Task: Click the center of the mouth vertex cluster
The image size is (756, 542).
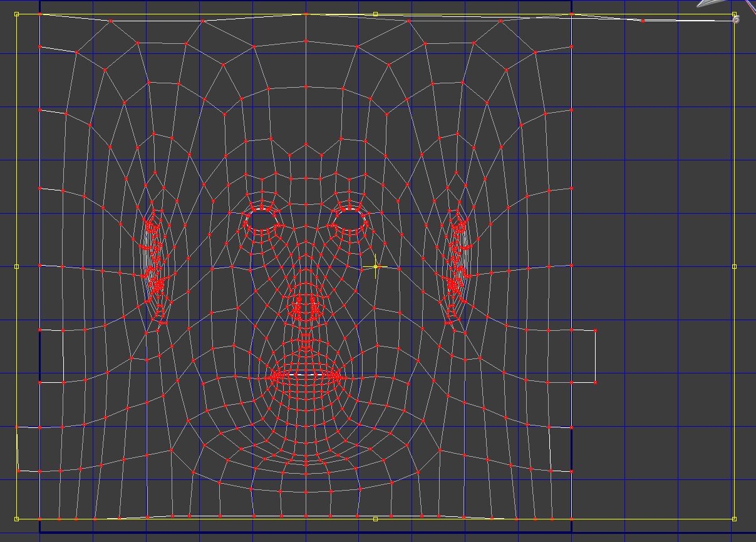Action: click(306, 376)
